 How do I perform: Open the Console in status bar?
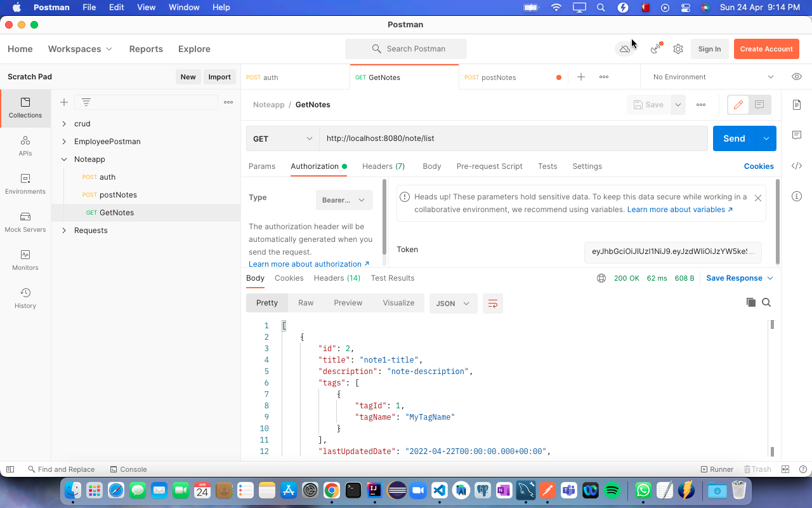point(128,469)
